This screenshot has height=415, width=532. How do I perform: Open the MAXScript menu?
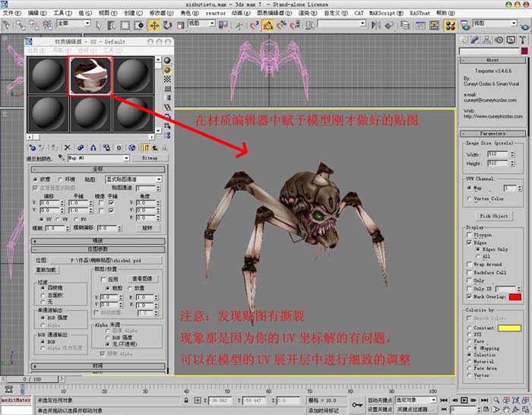coord(386,13)
